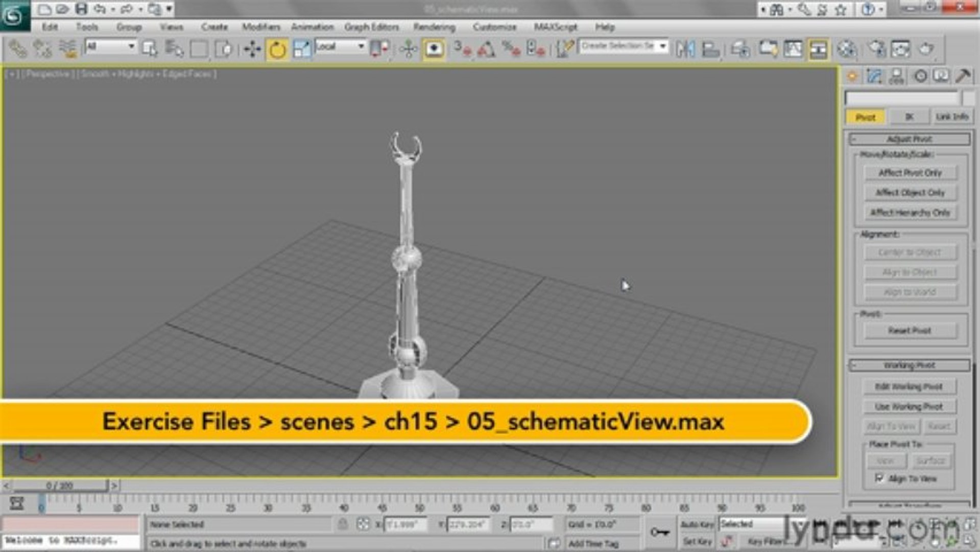Open the Perspective viewport label menu
The image size is (980, 552).
(x=47, y=74)
